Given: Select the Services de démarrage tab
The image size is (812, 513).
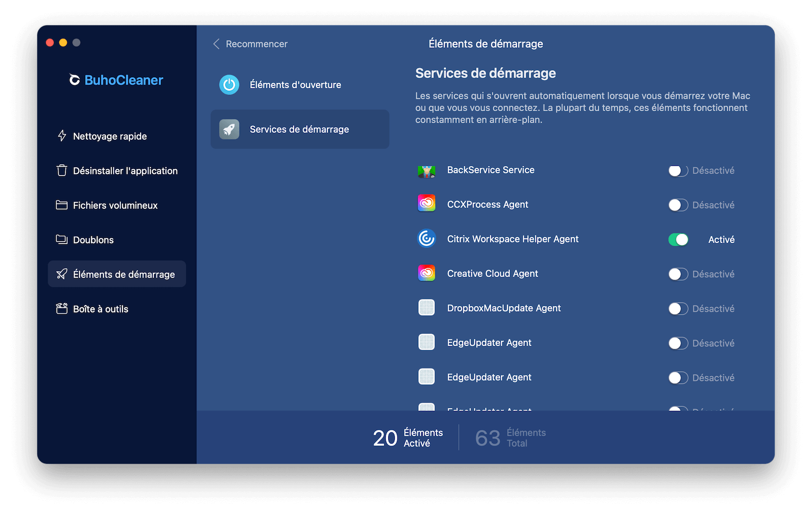Looking at the screenshot, I should point(300,129).
